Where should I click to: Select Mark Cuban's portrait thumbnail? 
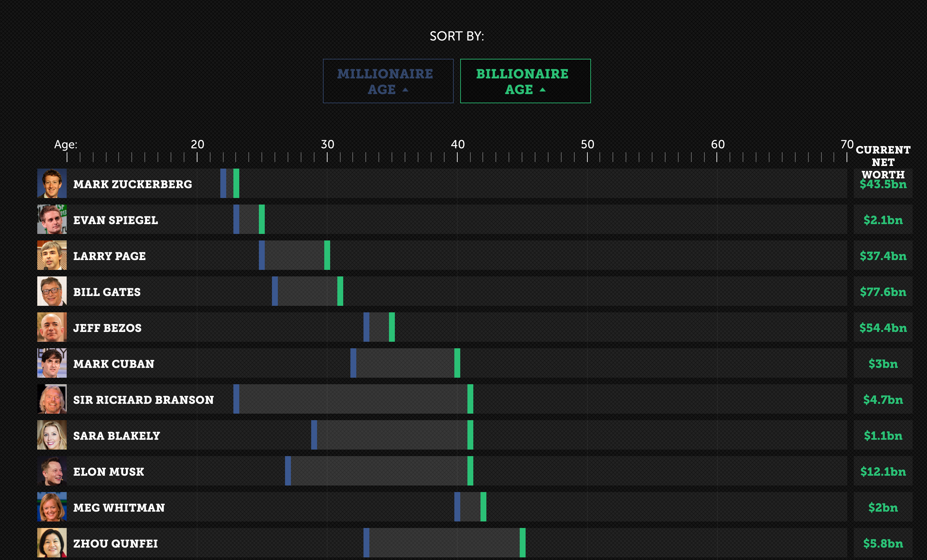pos(52,363)
